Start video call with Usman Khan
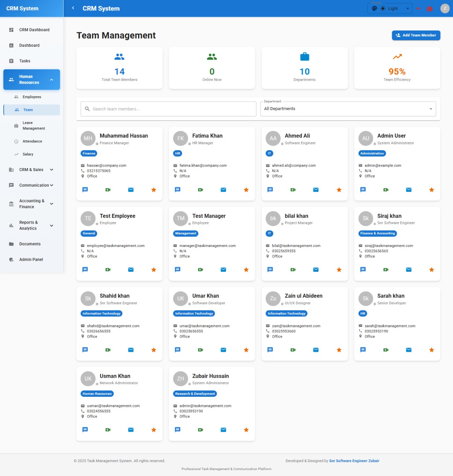The image size is (453, 476). click(x=108, y=430)
